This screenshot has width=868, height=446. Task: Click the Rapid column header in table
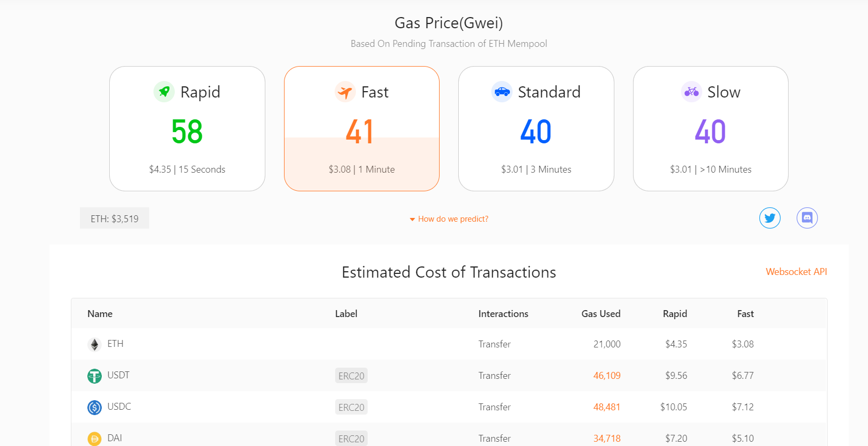tap(675, 314)
